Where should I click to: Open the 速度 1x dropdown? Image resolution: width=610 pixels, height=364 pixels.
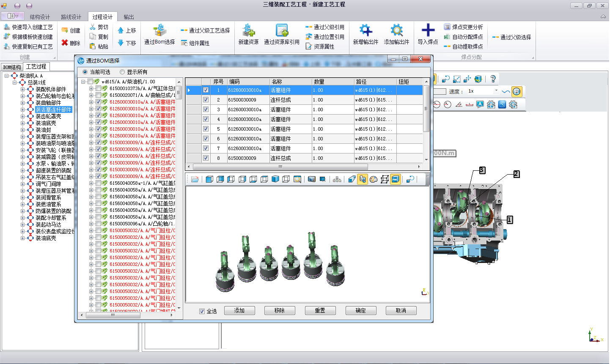[496, 91]
